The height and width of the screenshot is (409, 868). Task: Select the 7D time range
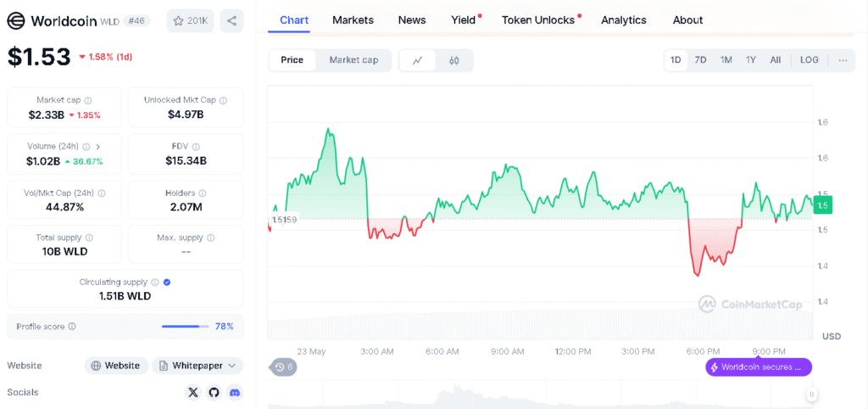(x=700, y=60)
